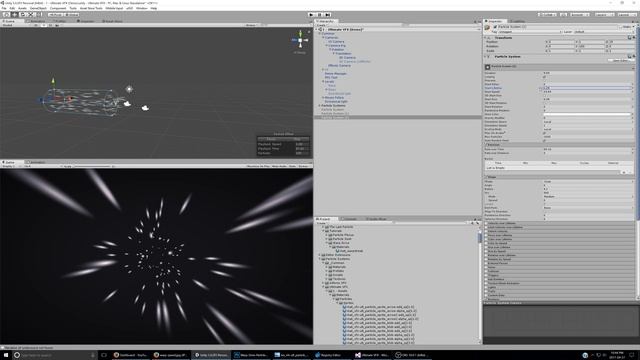This screenshot has width=640, height=360.
Task: Select the Rect transform tool
Action: pyautogui.click(x=39, y=15)
